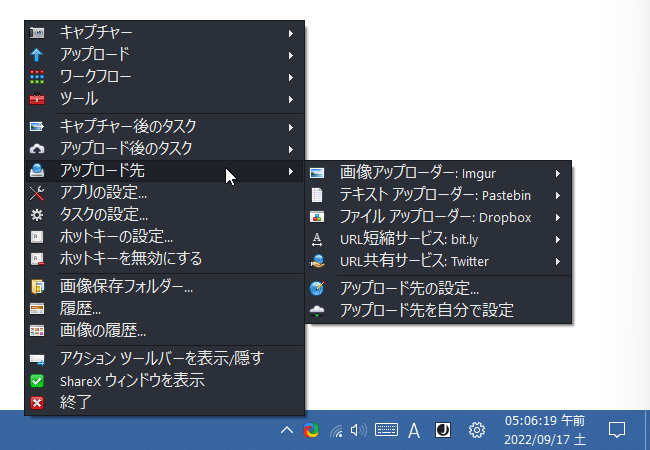Open the notification center speech bubble icon
650x450 pixels.
click(617, 430)
